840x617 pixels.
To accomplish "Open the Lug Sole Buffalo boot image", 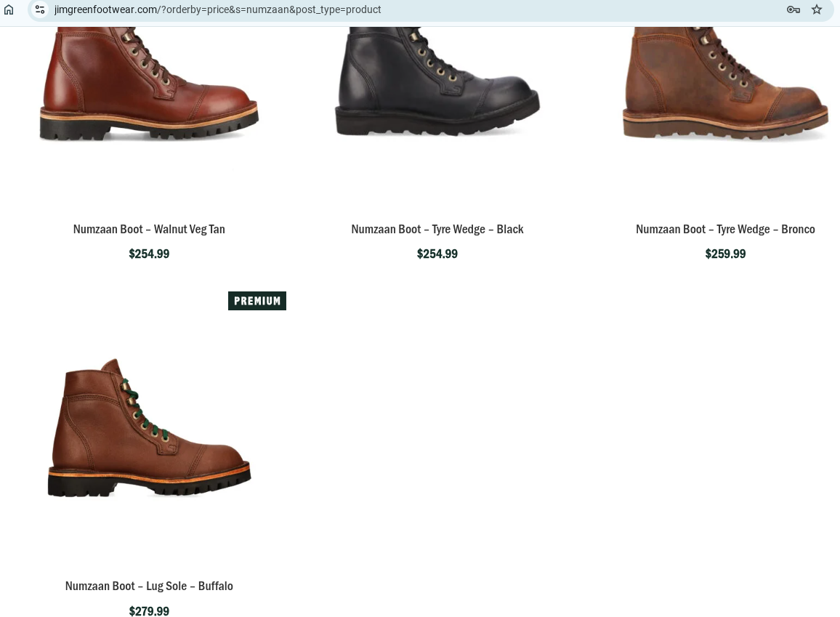I will point(149,428).
